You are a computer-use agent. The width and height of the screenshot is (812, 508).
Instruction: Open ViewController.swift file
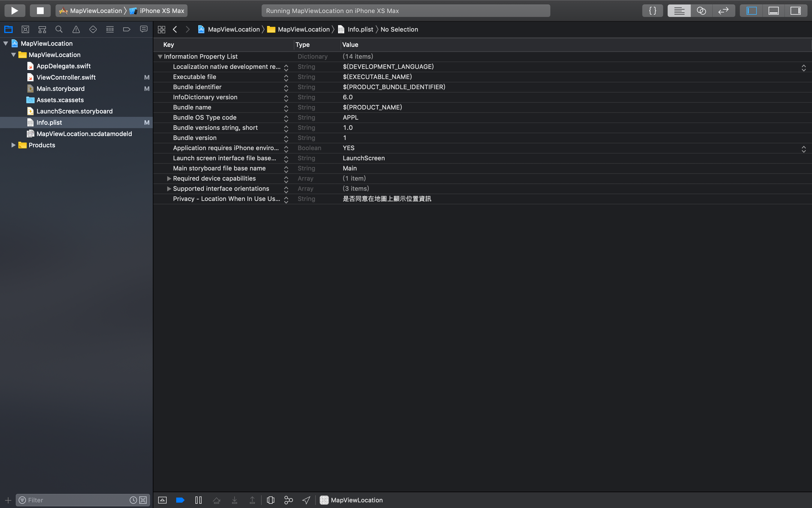66,77
